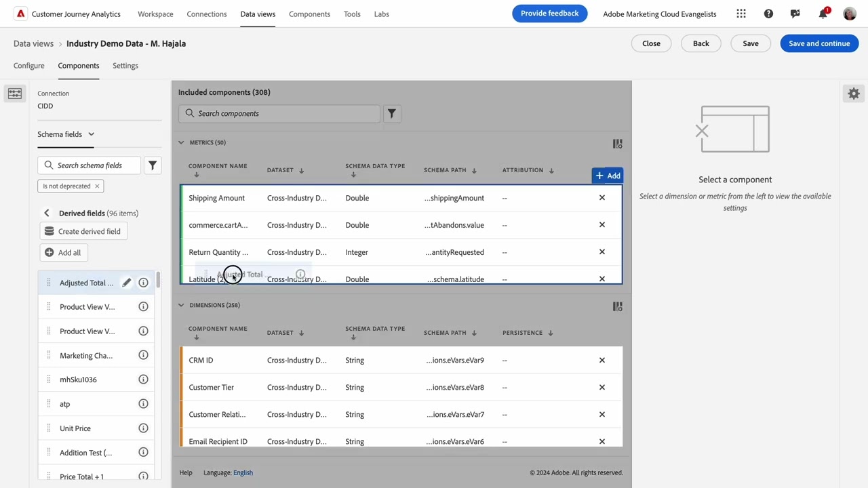Open the Metrics column settings icon

(617, 144)
